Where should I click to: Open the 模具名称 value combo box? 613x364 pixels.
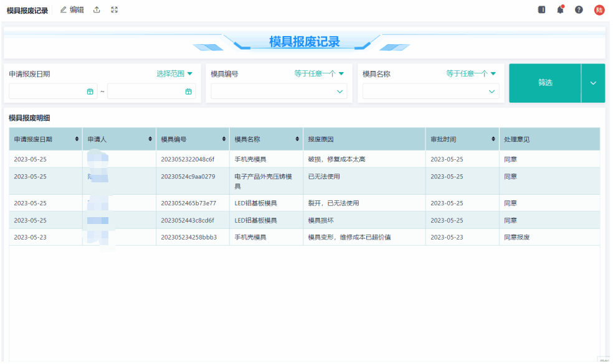pyautogui.click(x=431, y=91)
